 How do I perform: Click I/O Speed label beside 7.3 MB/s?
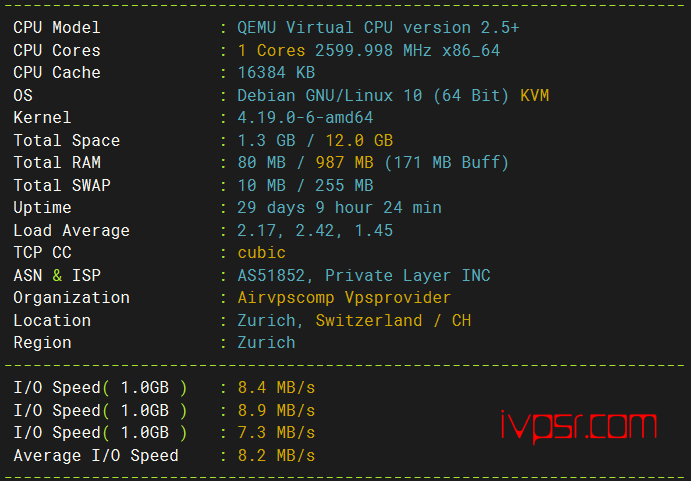click(100, 433)
